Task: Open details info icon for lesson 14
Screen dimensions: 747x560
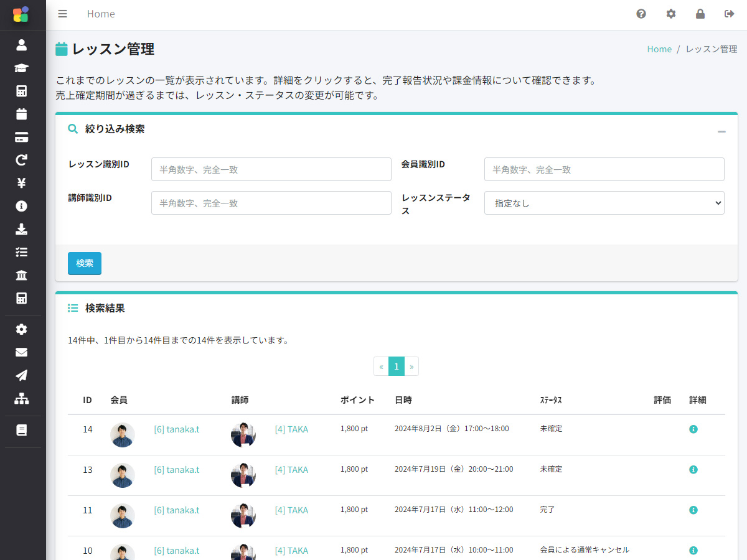Action: click(x=693, y=429)
